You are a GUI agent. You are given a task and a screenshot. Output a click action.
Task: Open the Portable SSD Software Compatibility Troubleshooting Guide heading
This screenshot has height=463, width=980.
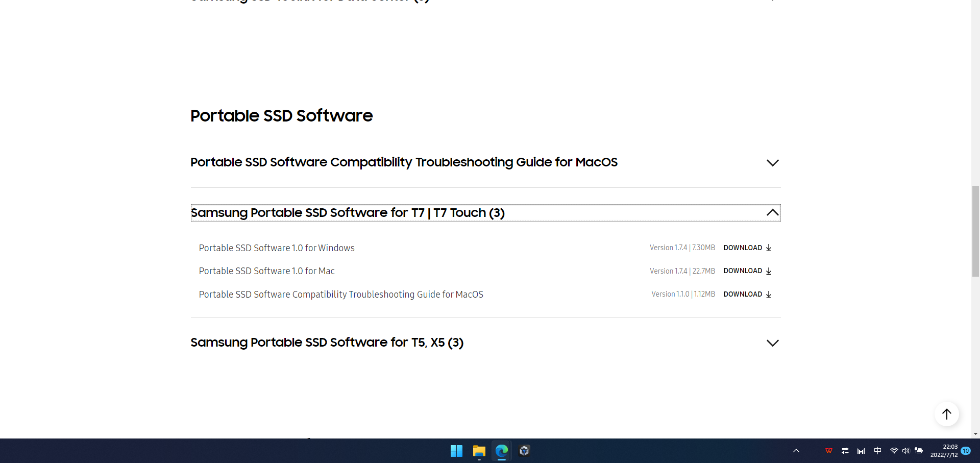[404, 162]
